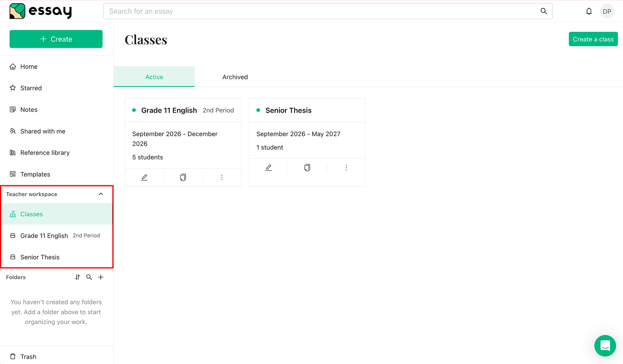Image resolution: width=623 pixels, height=364 pixels.
Task: Edit the Grade 11 English class pencil icon
Action: 144,178
